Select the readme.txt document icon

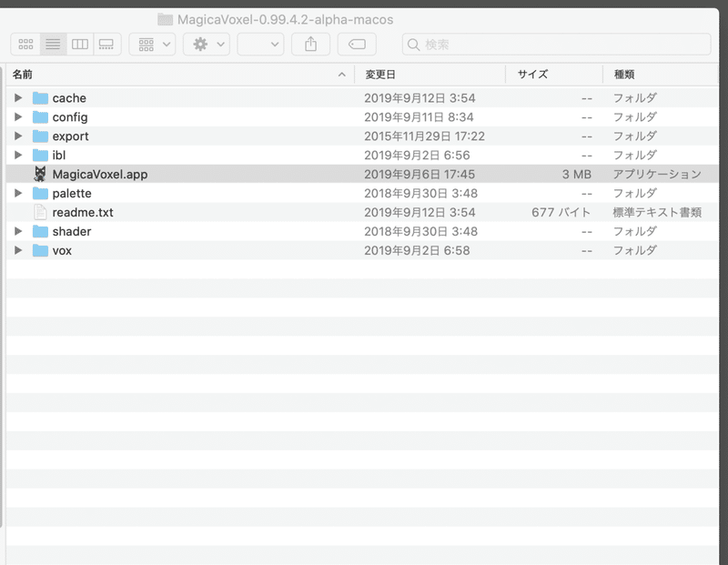[x=40, y=212]
